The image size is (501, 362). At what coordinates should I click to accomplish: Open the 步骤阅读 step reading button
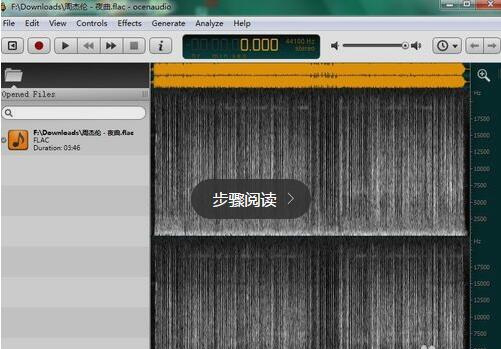(x=251, y=199)
